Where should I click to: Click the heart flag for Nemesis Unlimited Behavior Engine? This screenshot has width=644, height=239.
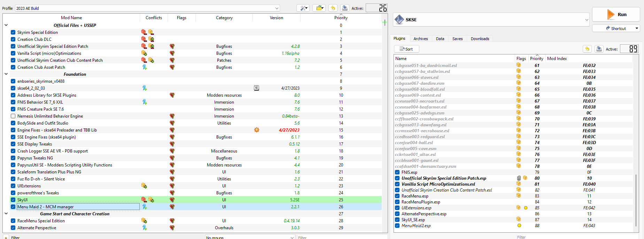tap(172, 116)
